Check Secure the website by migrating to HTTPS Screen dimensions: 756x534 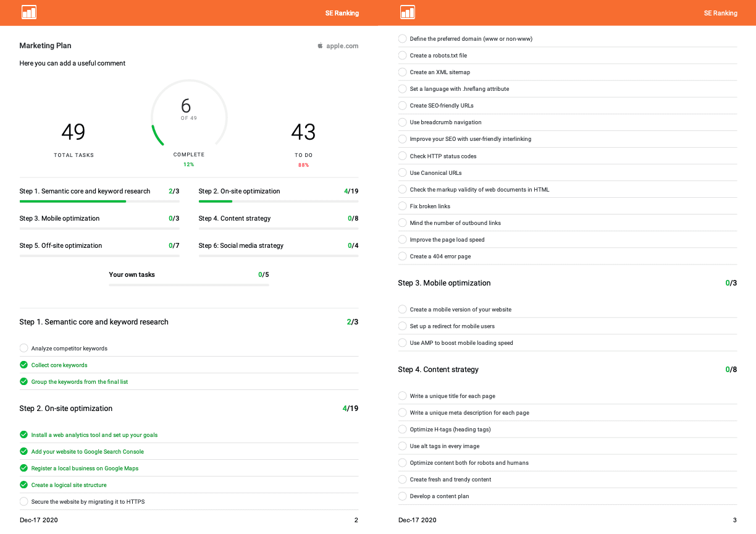point(24,501)
